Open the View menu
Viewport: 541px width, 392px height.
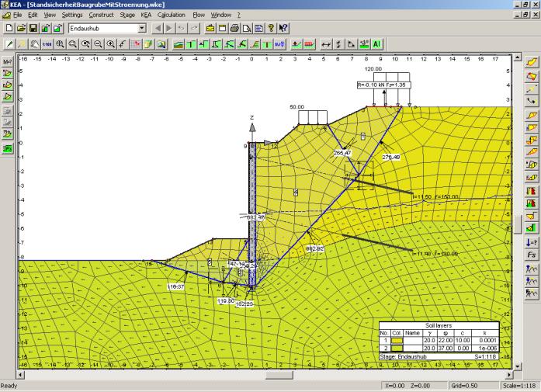click(x=50, y=15)
